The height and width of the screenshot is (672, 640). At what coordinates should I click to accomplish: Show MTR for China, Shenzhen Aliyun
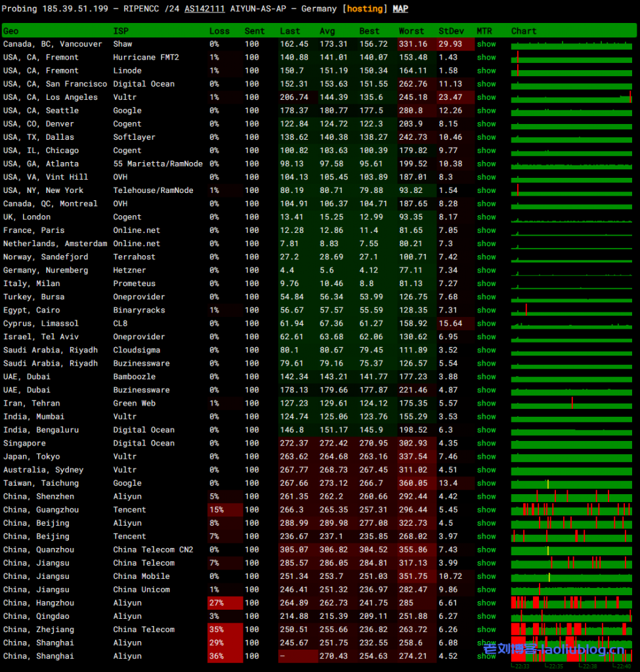tap(486, 496)
